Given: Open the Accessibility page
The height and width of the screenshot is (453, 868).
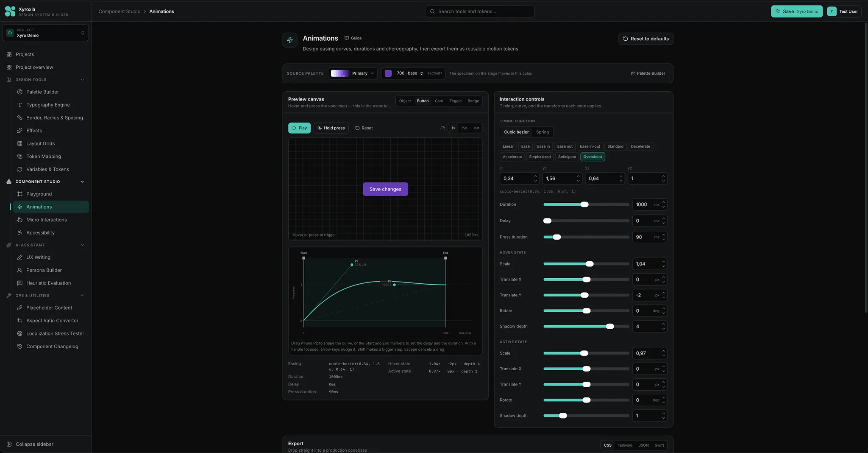Looking at the screenshot, I should (x=50, y=233).
